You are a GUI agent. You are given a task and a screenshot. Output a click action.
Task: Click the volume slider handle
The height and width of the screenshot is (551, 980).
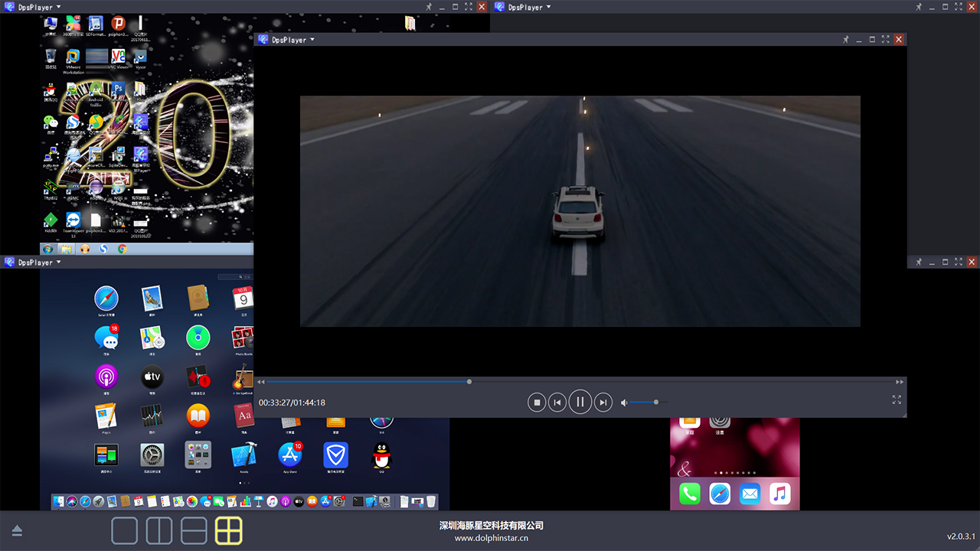click(x=656, y=403)
